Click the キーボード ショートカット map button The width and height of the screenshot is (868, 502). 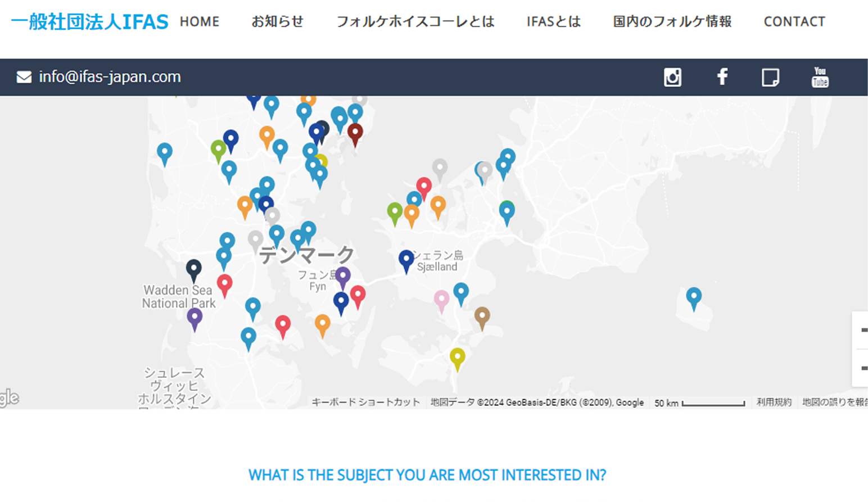[x=365, y=402]
